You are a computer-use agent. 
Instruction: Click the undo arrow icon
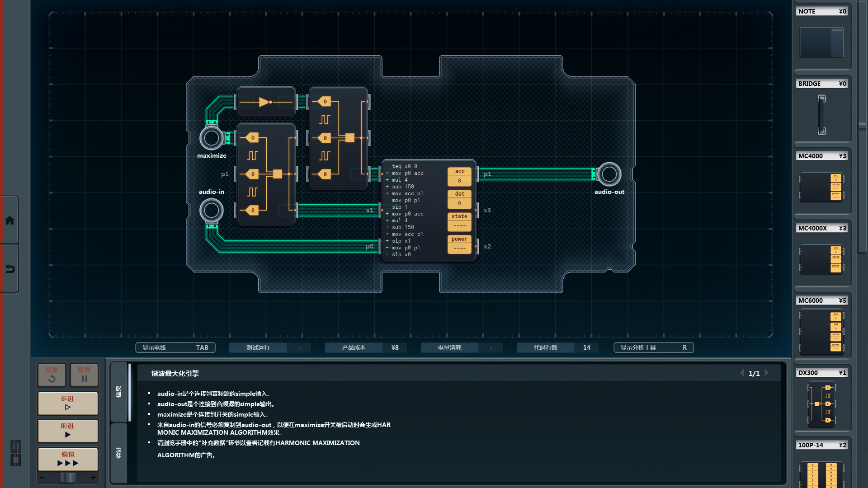tap(9, 269)
